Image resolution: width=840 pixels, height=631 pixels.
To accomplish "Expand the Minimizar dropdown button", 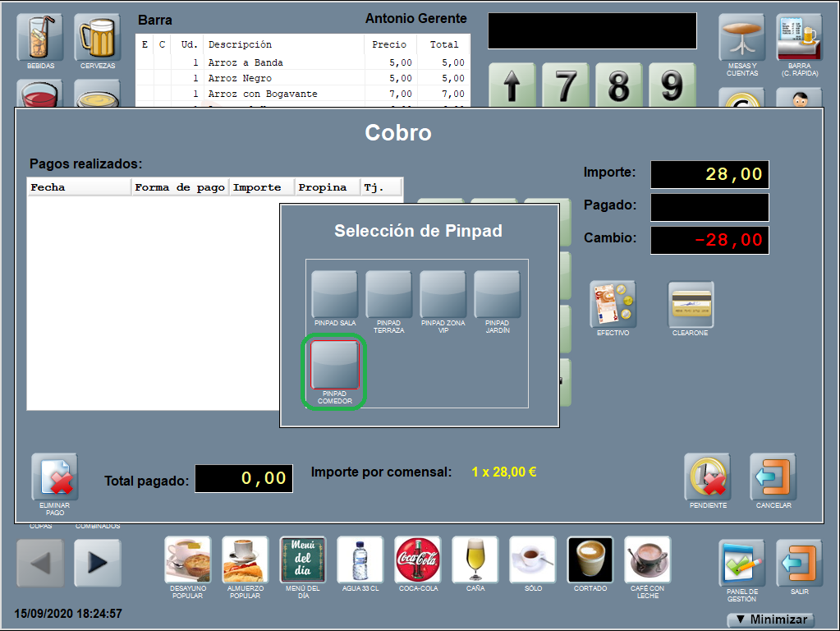I will pos(770,619).
